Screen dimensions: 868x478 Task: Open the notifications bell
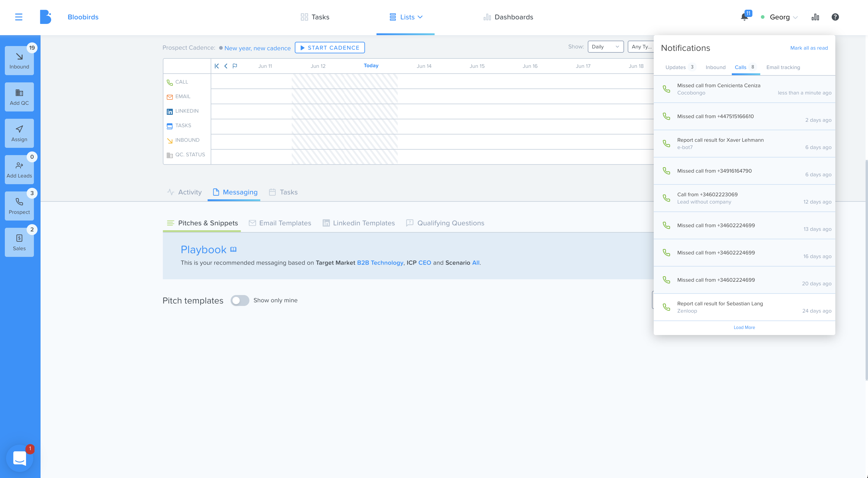pyautogui.click(x=744, y=17)
